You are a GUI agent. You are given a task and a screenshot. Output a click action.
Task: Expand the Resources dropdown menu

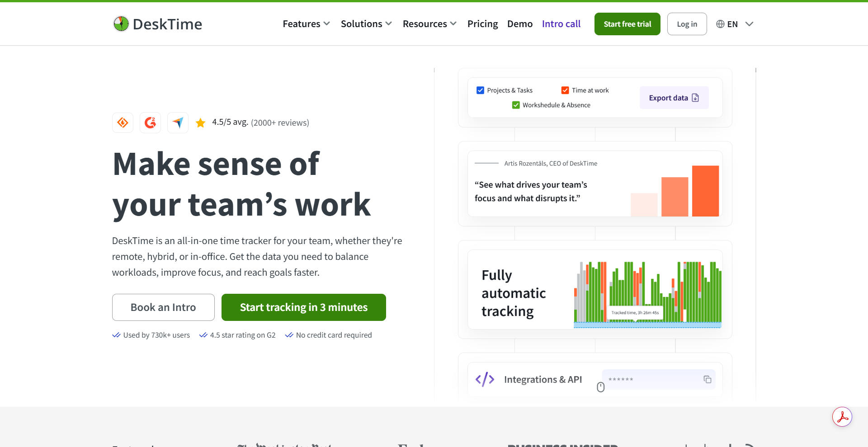[x=429, y=24]
